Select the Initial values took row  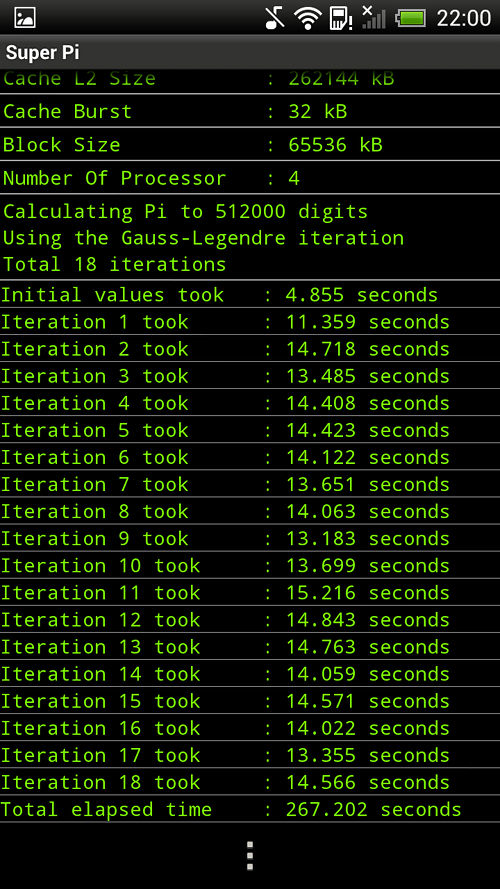point(250,295)
